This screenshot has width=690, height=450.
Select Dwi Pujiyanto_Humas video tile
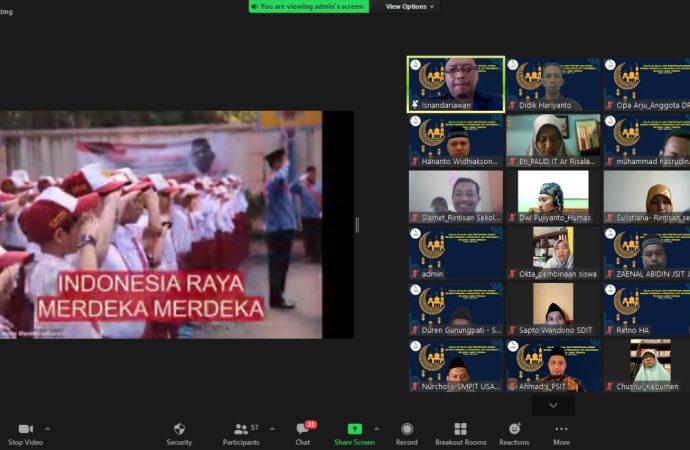pos(553,197)
